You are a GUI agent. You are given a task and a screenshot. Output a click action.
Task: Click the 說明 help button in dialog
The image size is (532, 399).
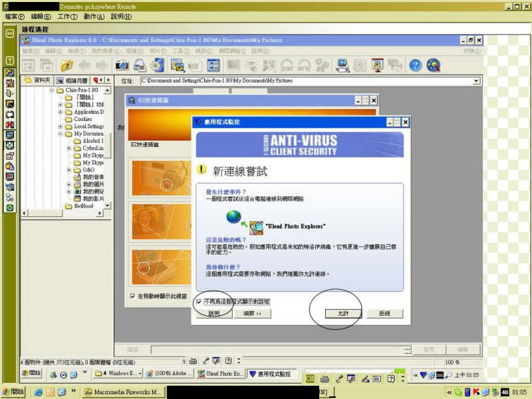click(x=214, y=313)
